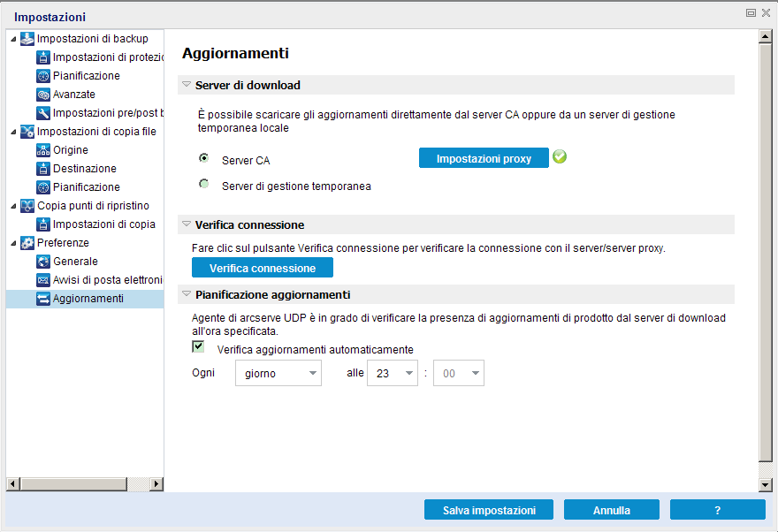Viewport: 778px width, 532px height.
Task: Toggle Verifica aggiornamenti automaticamente checkbox
Action: (198, 346)
